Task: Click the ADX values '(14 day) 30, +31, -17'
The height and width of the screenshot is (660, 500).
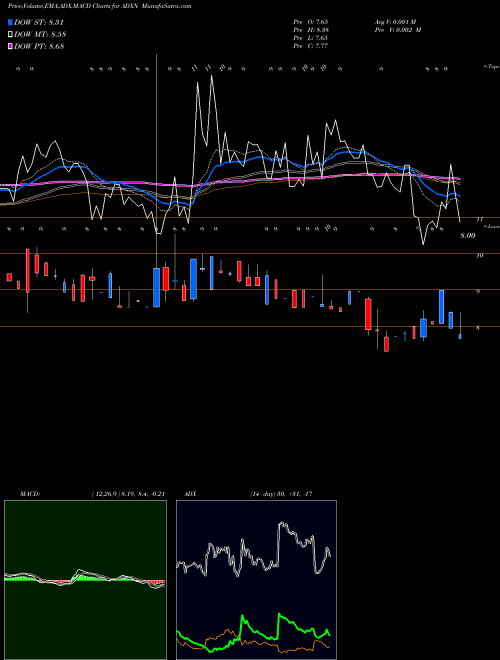Action: pyautogui.click(x=281, y=494)
